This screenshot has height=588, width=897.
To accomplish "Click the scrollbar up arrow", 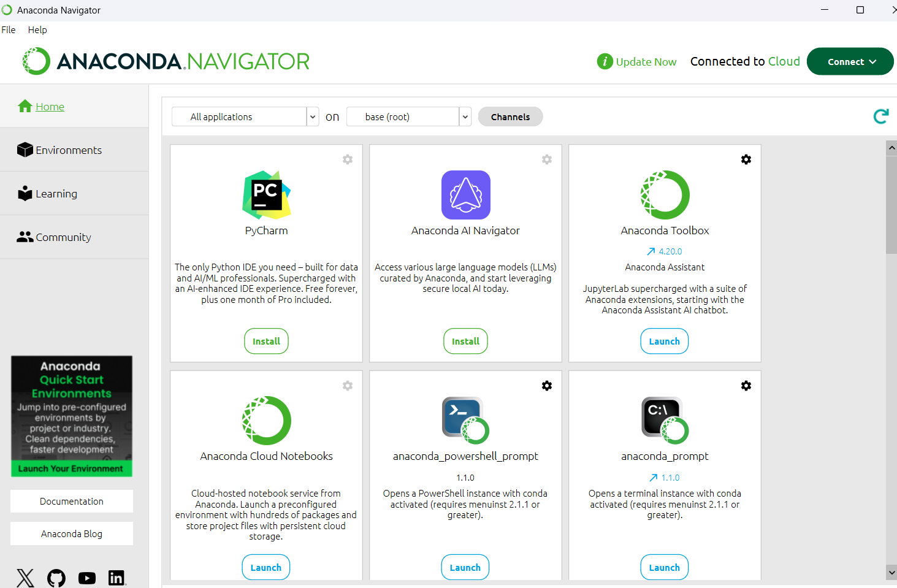I will 891,147.
